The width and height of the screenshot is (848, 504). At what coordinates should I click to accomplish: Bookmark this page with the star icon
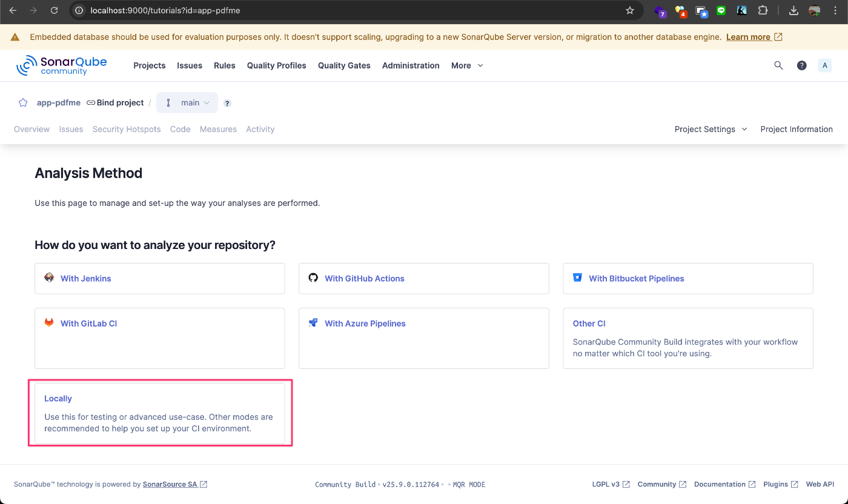(630, 10)
